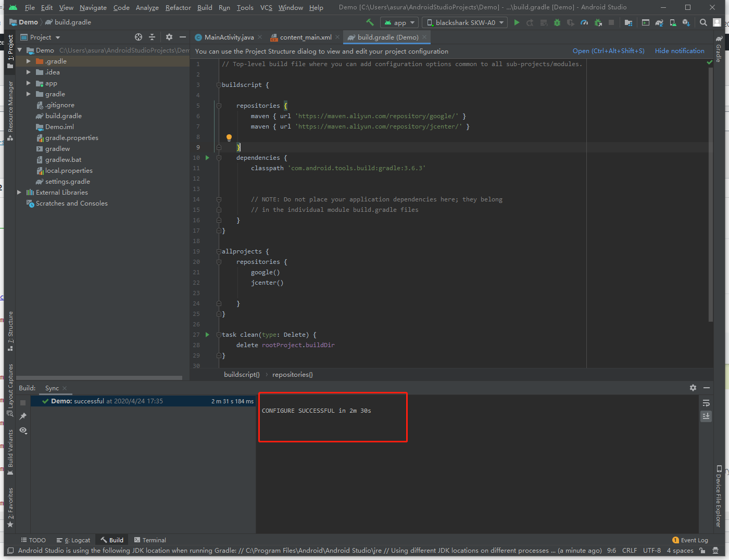
Task: Open the Profiler gauge icon in toolbar
Action: 584,22
